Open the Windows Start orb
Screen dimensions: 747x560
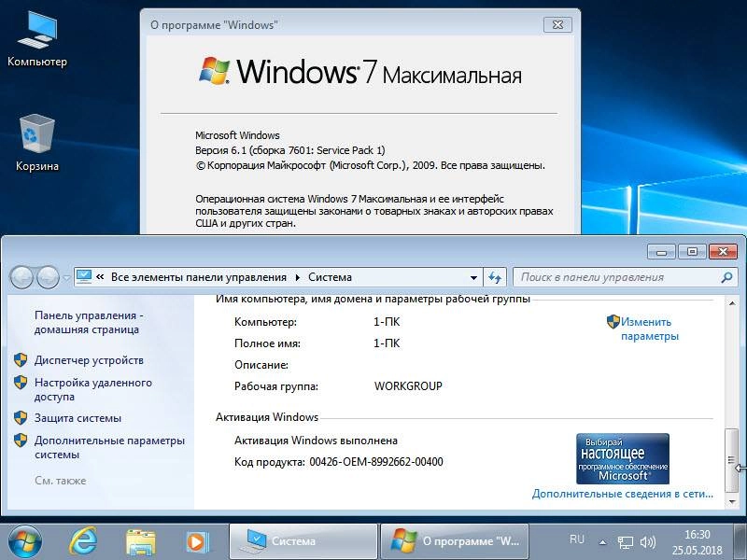pyautogui.click(x=25, y=542)
